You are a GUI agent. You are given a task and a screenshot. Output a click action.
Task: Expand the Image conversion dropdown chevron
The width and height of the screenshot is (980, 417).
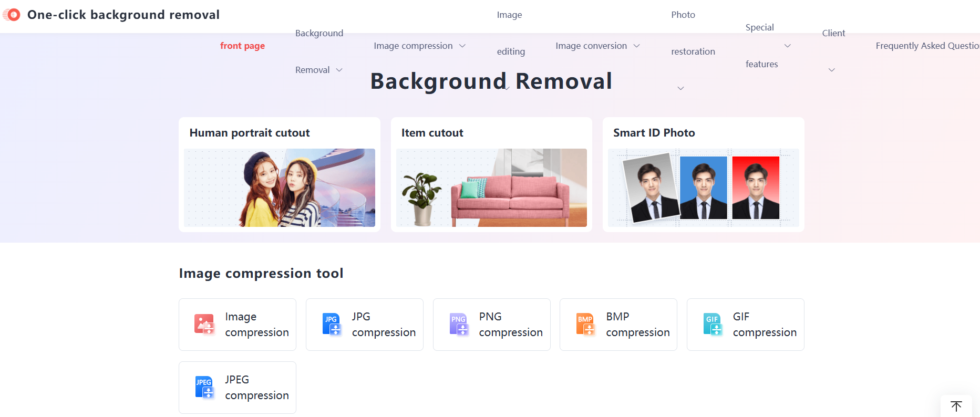tap(636, 46)
